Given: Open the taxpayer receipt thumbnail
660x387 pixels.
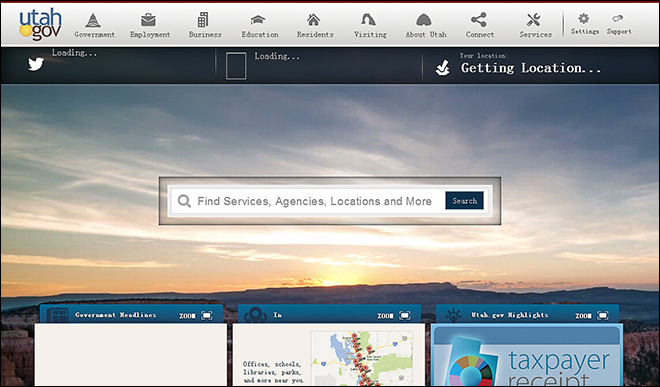Looking at the screenshot, I should point(527,355).
